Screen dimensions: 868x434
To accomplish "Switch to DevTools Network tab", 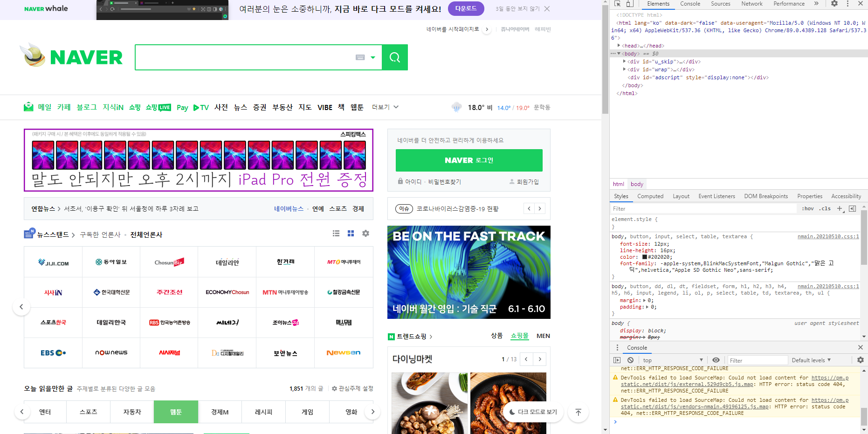I will point(752,4).
